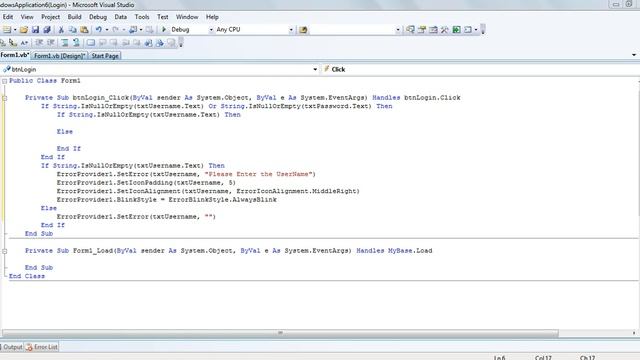
Task: Expand the btnLogin class name dropdown
Action: point(315,69)
